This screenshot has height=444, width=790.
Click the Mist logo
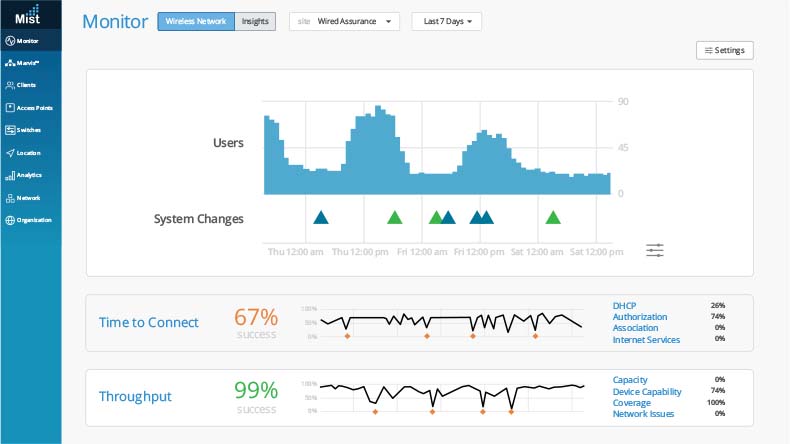pyautogui.click(x=28, y=15)
